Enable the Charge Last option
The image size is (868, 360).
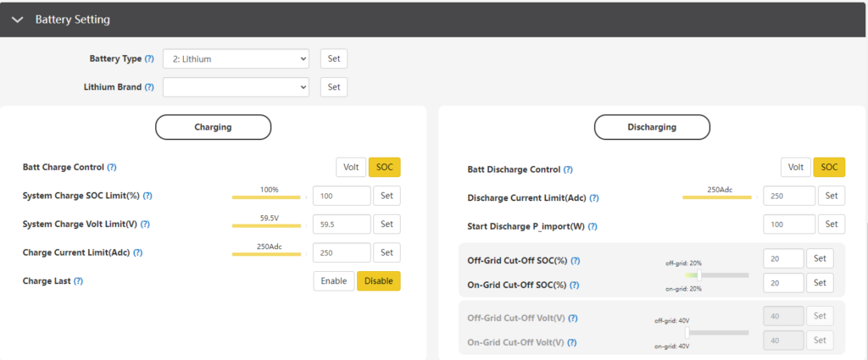coord(334,281)
